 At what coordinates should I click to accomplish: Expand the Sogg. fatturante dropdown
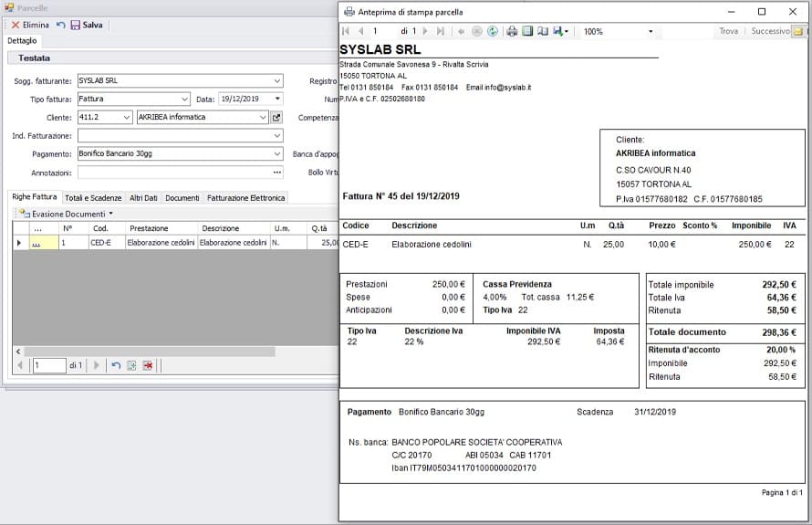coord(277,81)
